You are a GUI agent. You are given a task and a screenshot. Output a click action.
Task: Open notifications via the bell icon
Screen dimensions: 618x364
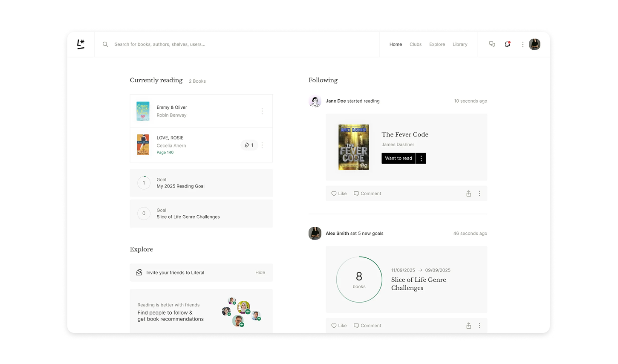[x=507, y=44]
